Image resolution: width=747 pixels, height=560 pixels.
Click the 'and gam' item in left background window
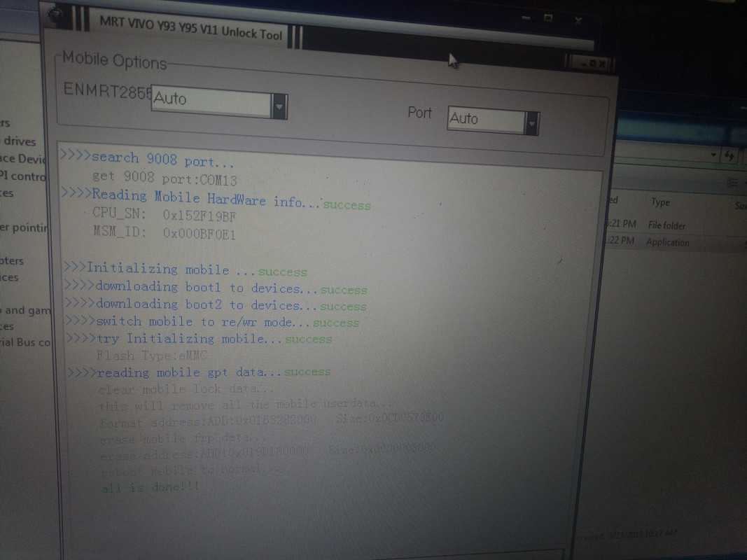click(x=27, y=311)
